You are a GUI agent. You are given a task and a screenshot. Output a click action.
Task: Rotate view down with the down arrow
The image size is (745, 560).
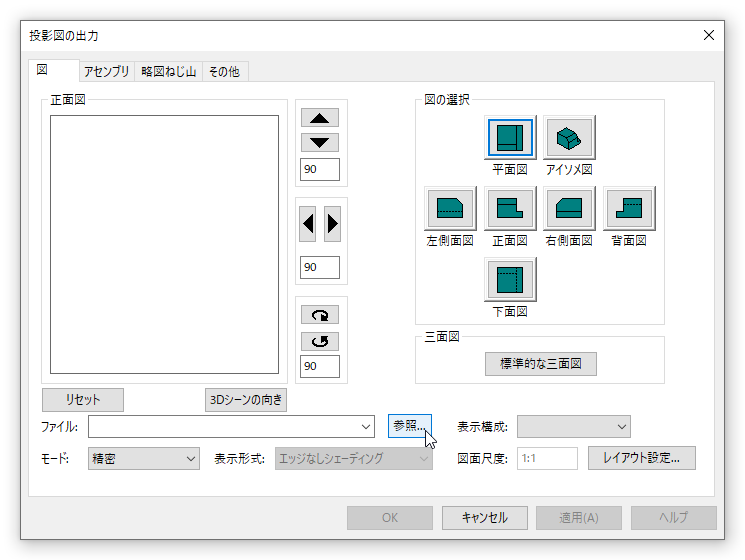coord(320,142)
